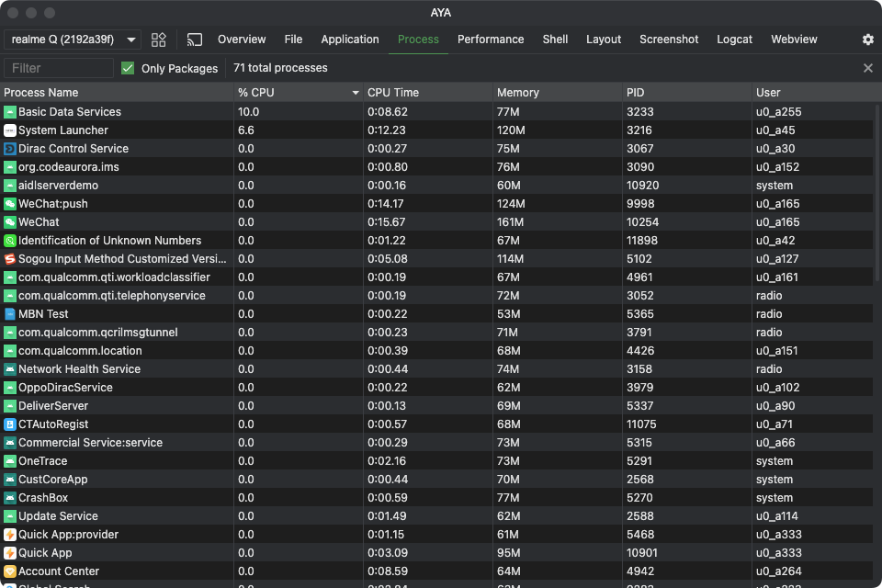The height and width of the screenshot is (588, 882).
Task: Click the CustCoreApp icon
Action: click(9, 480)
